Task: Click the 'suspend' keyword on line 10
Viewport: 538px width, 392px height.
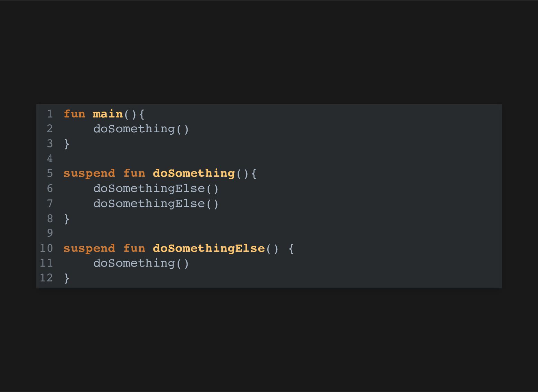Action: [89, 248]
